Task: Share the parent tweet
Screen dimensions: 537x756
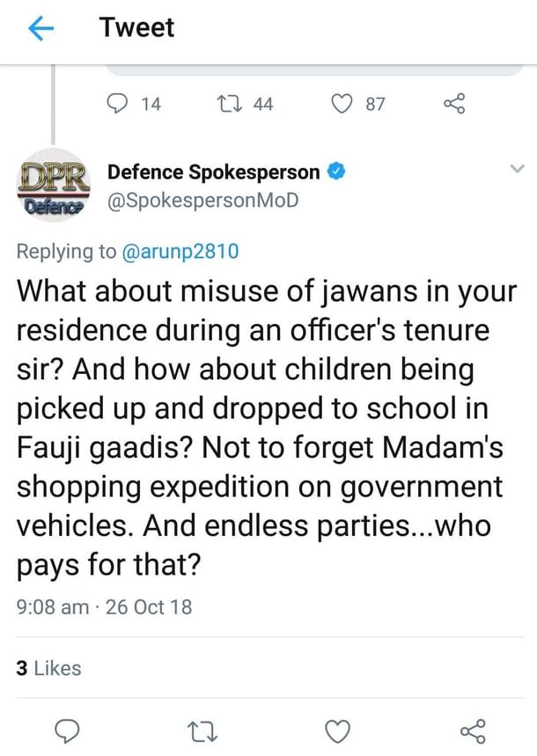Action: click(453, 104)
